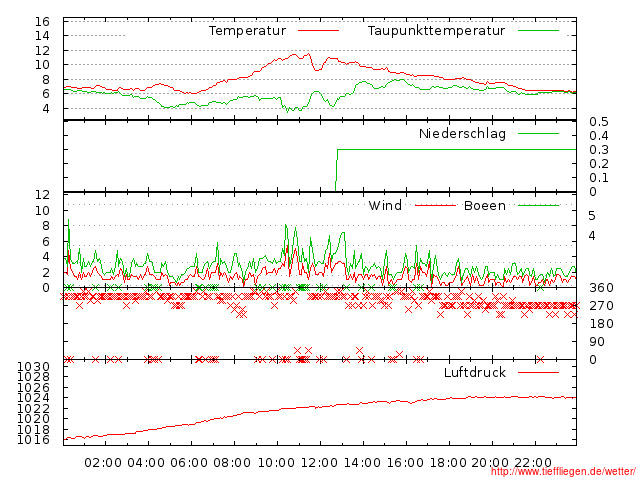Click the Temperatur legend label
Screen dimensions: 640x480
pyautogui.click(x=247, y=31)
